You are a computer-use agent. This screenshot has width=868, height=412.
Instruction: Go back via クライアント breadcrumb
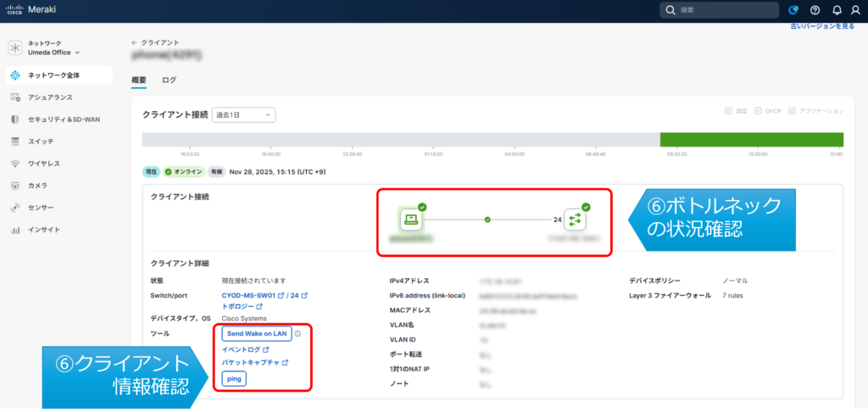point(160,42)
